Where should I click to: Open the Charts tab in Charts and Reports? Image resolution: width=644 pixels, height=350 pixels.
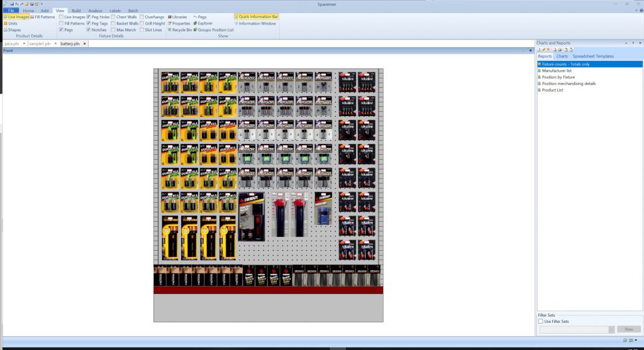[562, 56]
